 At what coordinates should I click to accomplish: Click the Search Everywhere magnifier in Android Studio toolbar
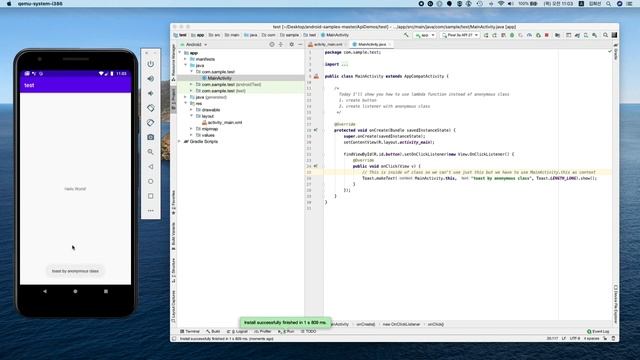tap(606, 36)
